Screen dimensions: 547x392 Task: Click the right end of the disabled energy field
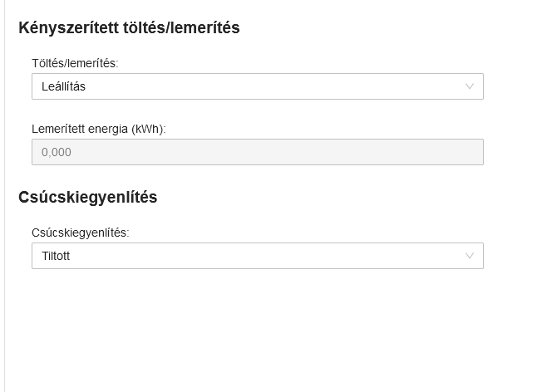(x=466, y=152)
